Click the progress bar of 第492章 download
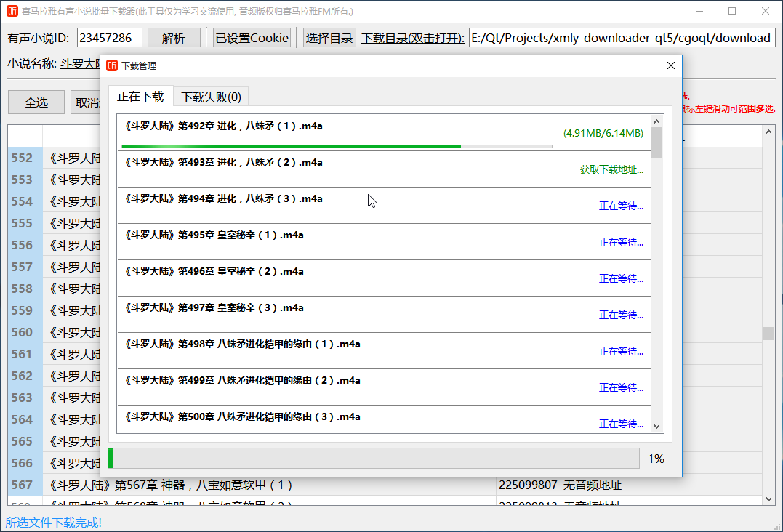Screen dimensions: 783x532 coord(337,146)
